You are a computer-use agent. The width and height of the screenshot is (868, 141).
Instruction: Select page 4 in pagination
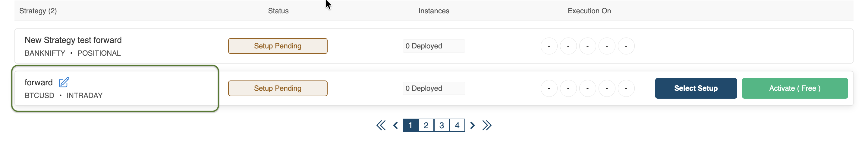457,126
